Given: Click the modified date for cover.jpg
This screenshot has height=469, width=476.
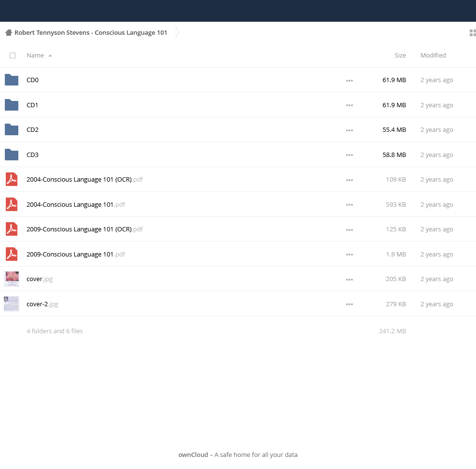Looking at the screenshot, I should (x=437, y=279).
